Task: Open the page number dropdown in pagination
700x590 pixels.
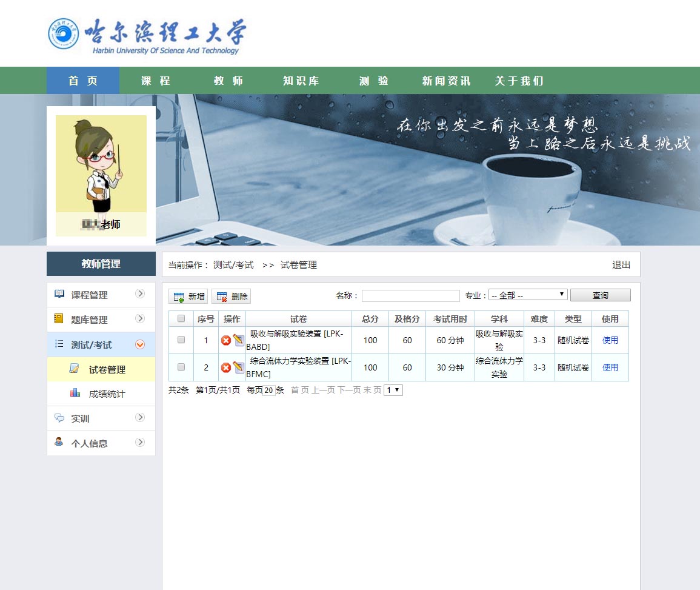Action: pyautogui.click(x=393, y=391)
